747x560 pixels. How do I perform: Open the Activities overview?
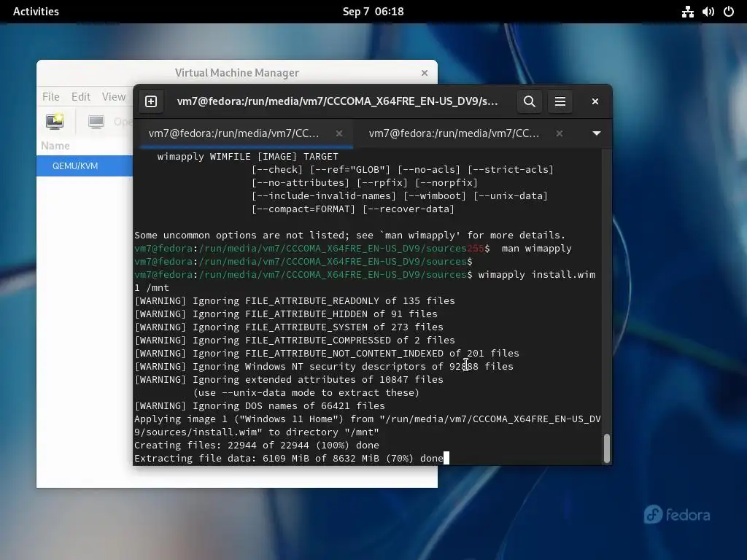(x=36, y=12)
